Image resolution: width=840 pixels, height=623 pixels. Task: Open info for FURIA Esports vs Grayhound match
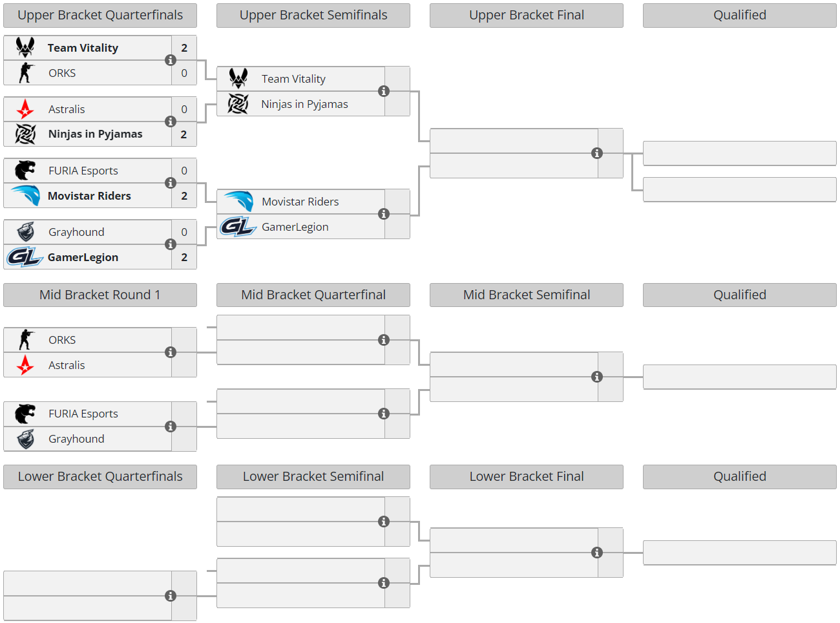click(x=171, y=427)
